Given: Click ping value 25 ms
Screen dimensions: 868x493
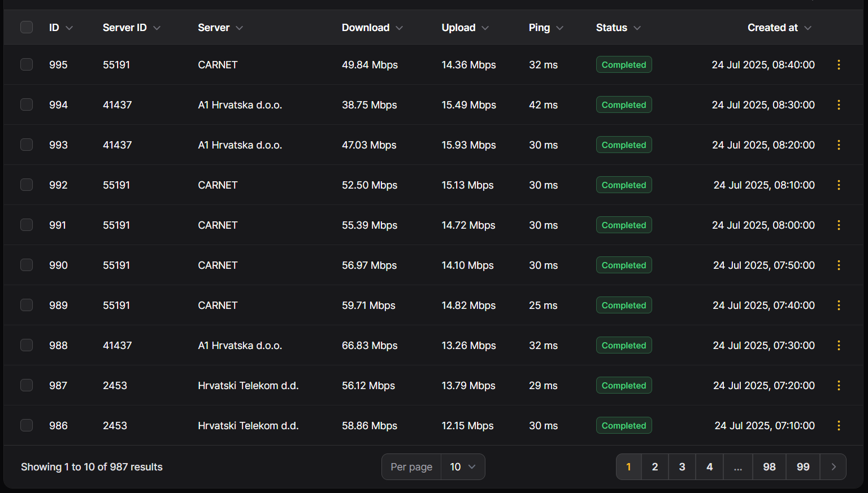Looking at the screenshot, I should click(x=543, y=306).
